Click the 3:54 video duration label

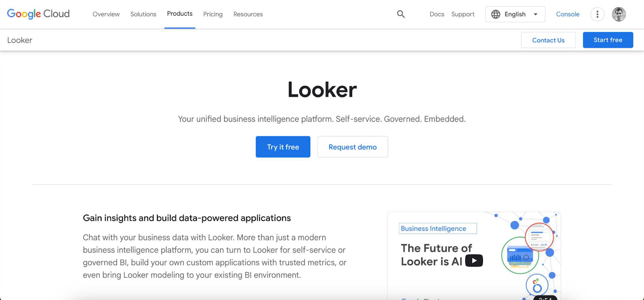pos(546,298)
